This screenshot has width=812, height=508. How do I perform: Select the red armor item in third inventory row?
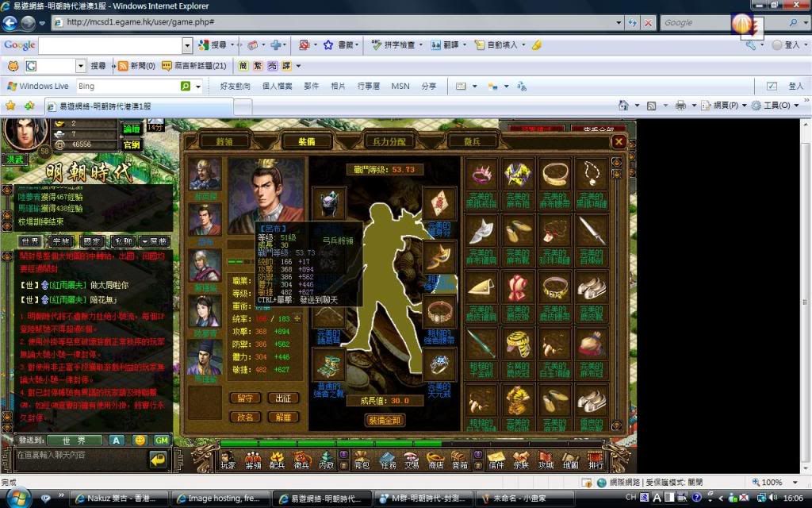point(519,287)
